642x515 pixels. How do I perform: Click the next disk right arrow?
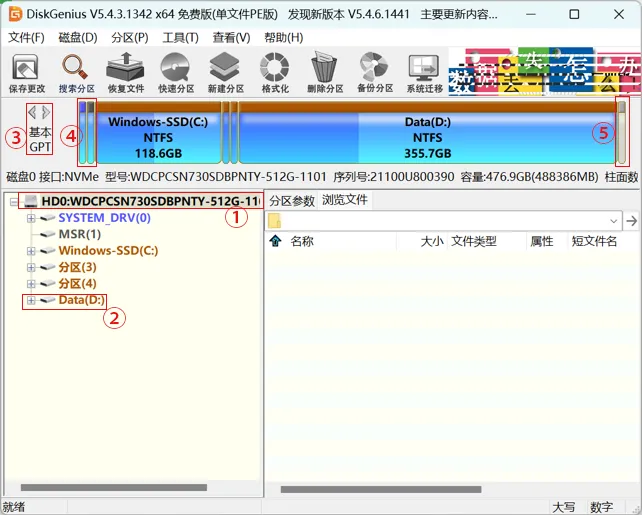pyautogui.click(x=46, y=112)
